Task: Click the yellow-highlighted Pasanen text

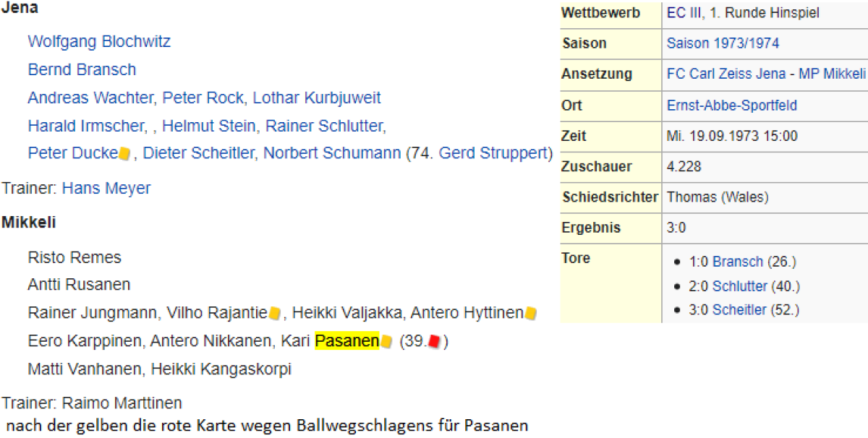Action: pos(347,341)
